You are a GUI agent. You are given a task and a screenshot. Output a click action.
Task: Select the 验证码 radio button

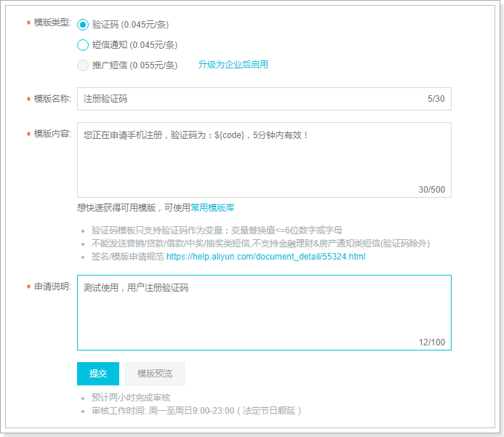(x=83, y=25)
